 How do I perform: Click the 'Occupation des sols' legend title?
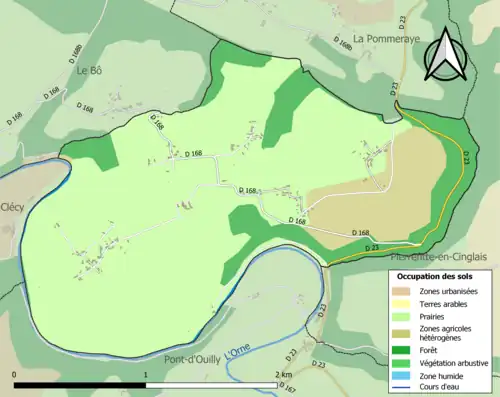pyautogui.click(x=434, y=277)
